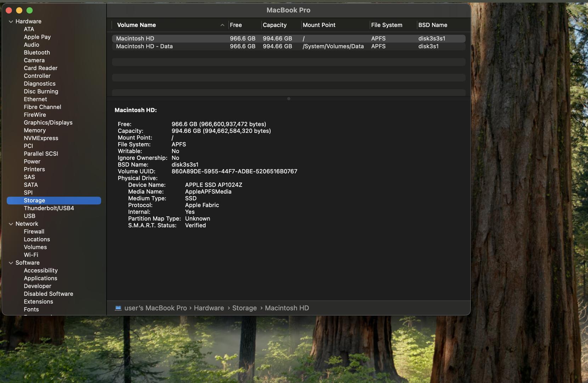The image size is (588, 383).
Task: Click Hardware in the path bar
Action: click(x=209, y=308)
